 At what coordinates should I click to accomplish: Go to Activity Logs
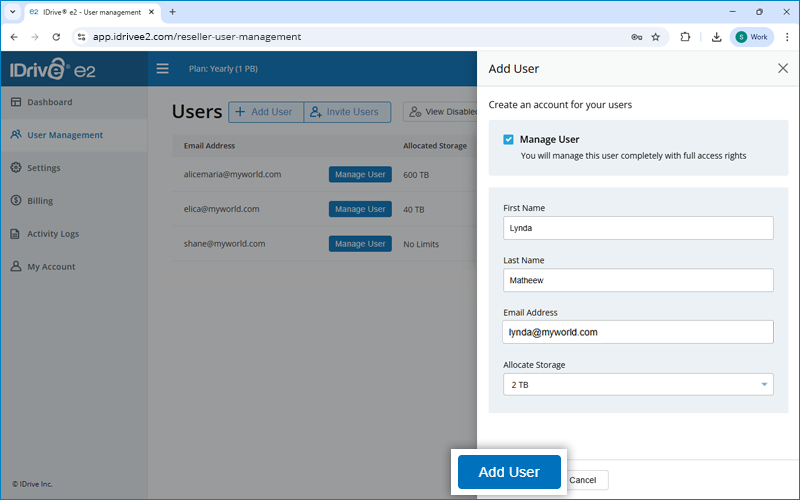tap(53, 234)
